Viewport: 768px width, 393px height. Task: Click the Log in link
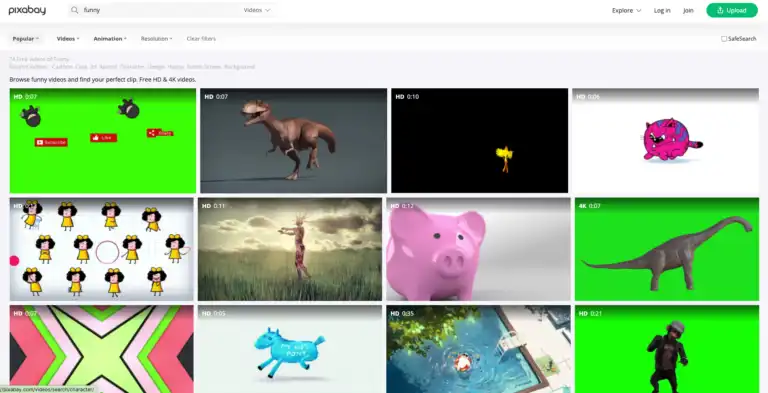(662, 10)
